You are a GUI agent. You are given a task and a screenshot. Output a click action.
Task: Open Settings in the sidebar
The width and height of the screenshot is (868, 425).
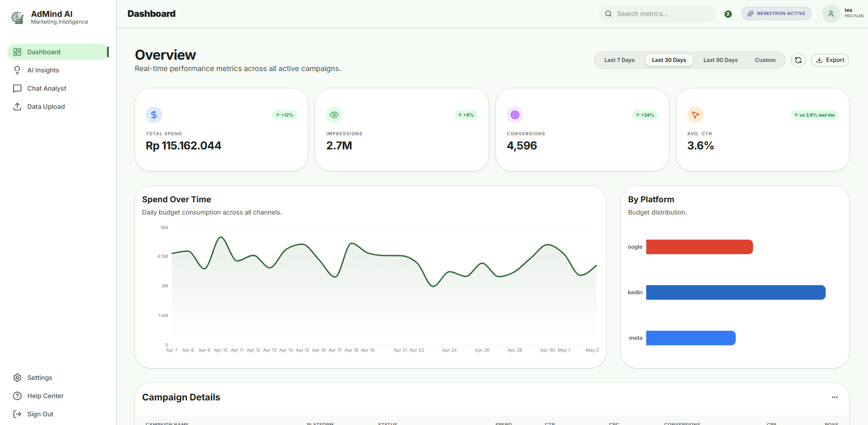[x=58, y=378]
